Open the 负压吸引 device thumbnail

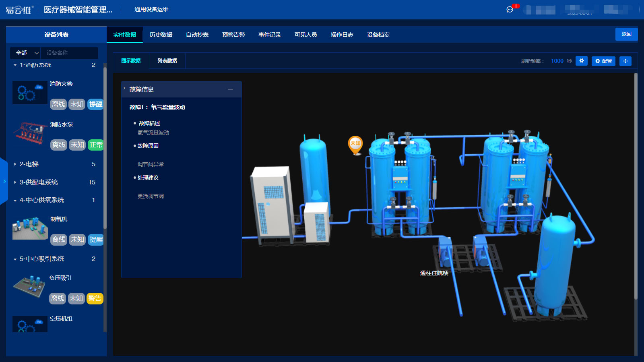pos(29,287)
